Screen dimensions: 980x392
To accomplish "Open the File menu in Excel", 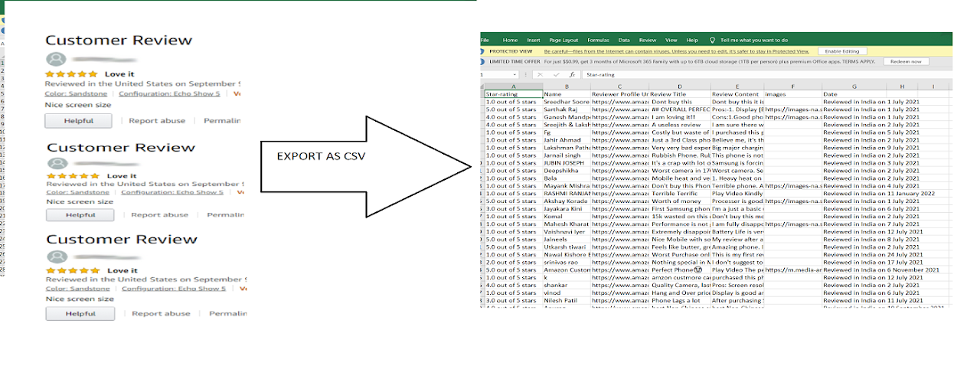I will [485, 40].
